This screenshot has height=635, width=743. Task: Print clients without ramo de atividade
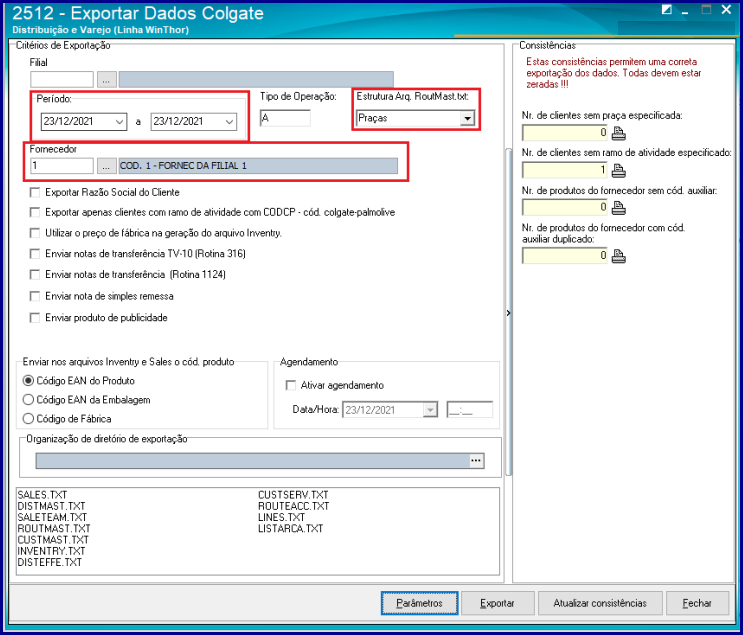[x=618, y=171]
